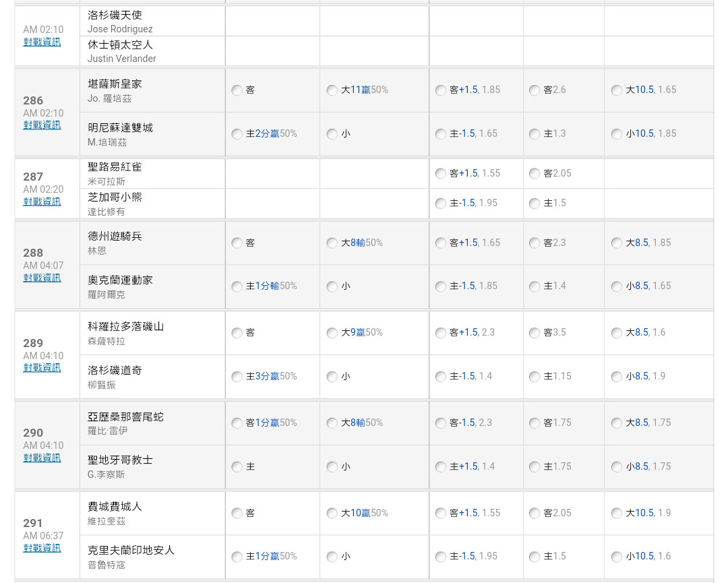Select 主-1.5, 1.95 for 芝加哥小熊
The image size is (728, 583).
pos(440,204)
